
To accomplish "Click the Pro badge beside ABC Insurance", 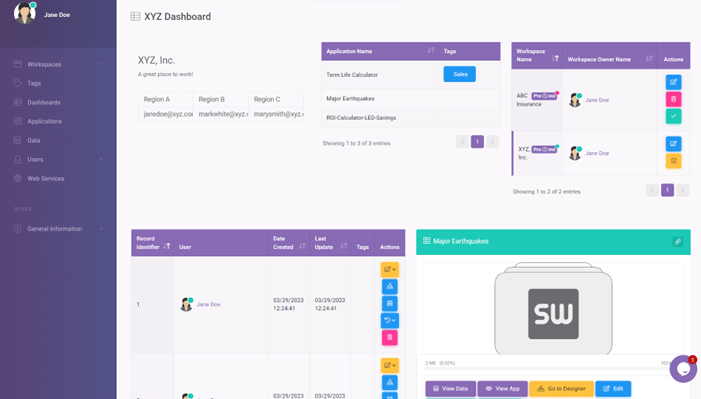I will 544,96.
